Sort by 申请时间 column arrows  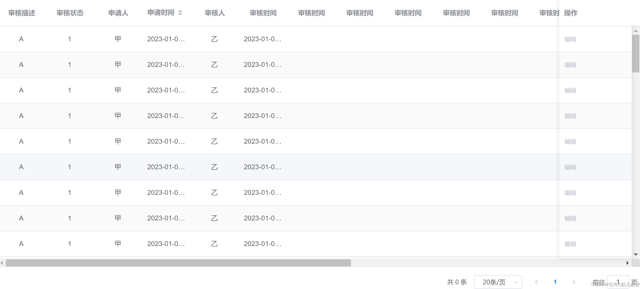tap(180, 13)
